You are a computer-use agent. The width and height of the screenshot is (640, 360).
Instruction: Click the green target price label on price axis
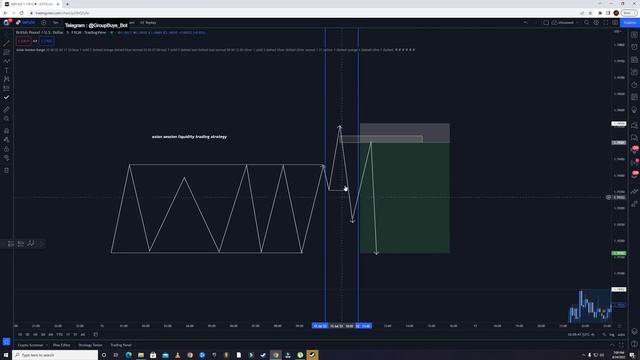pos(619,253)
